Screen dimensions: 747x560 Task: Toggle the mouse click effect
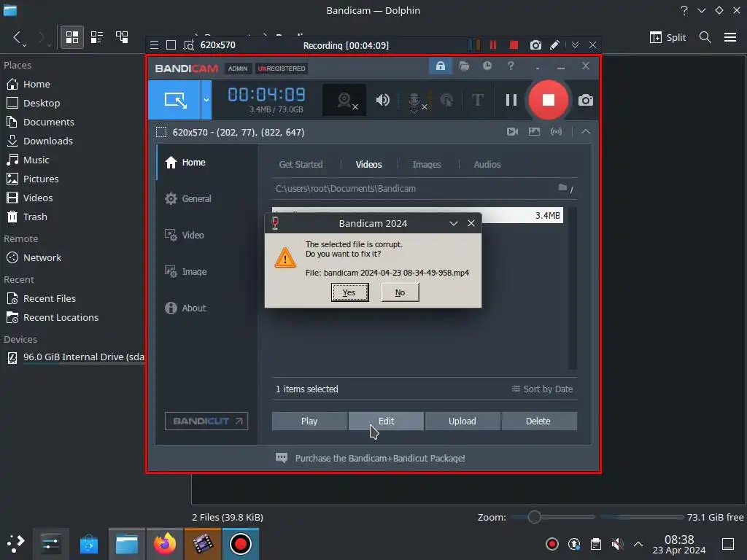[x=446, y=100]
